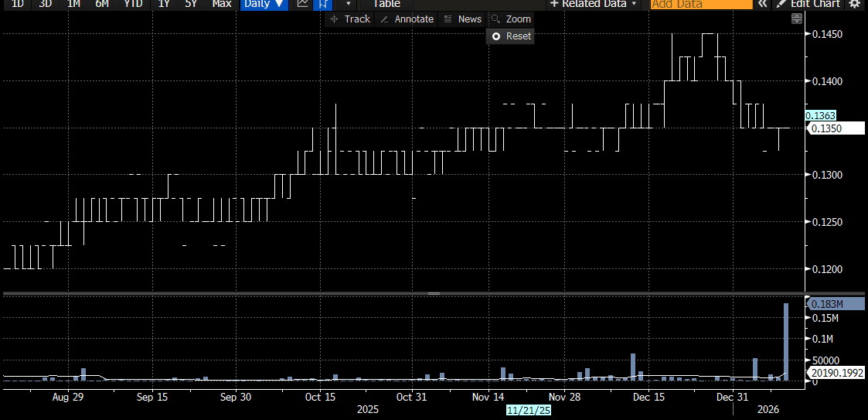This screenshot has height=420, width=868.
Task: Choose the Max time range
Action: pos(222,4)
